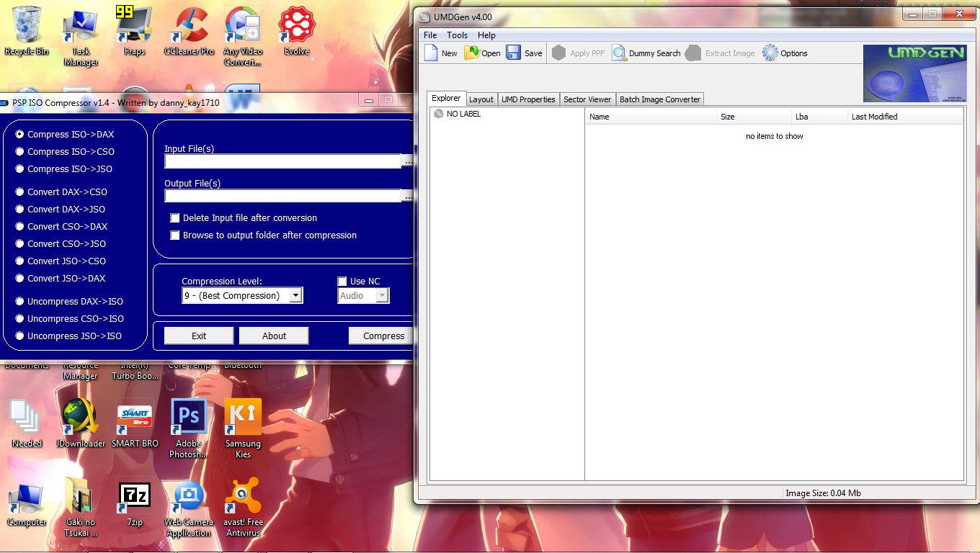Choose the Uncompress CSO->ISO radio option
Viewport: 980px width, 553px height.
(20, 319)
